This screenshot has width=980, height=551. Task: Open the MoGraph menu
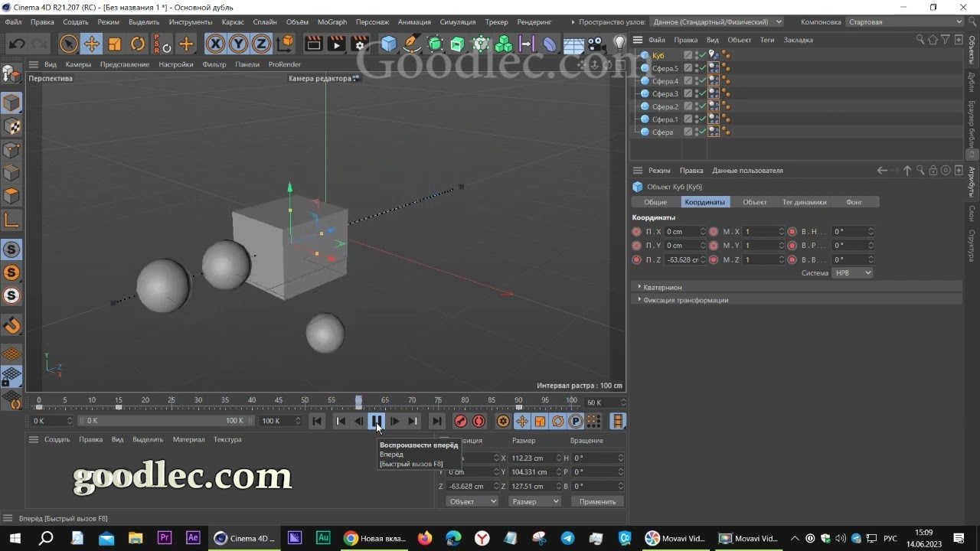(332, 22)
